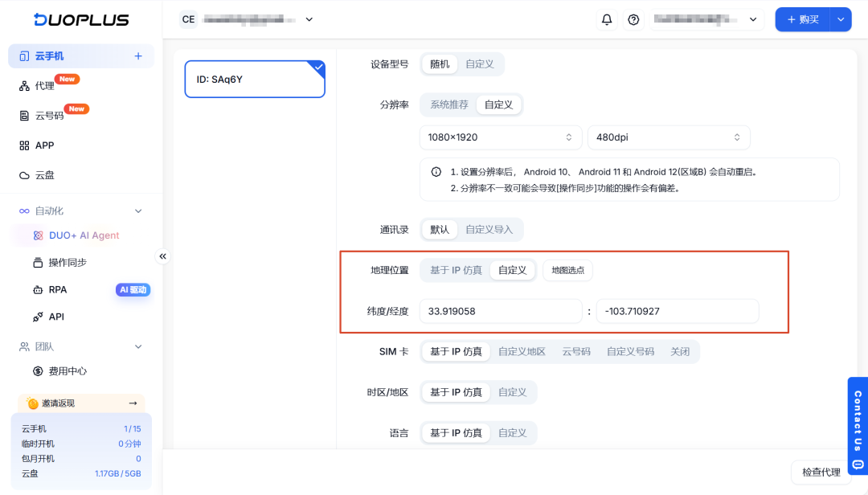Select 自定义 for 地理位置
The image size is (868, 495).
point(512,270)
